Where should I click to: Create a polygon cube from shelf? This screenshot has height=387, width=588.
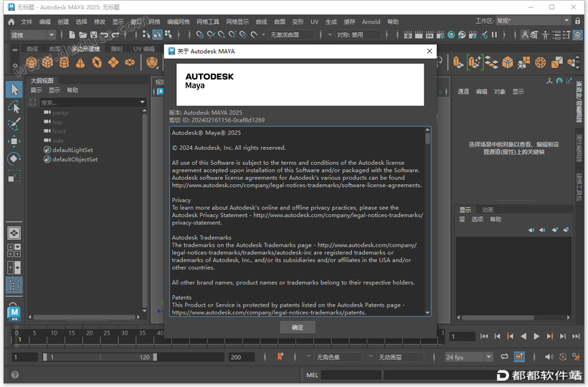[47, 62]
